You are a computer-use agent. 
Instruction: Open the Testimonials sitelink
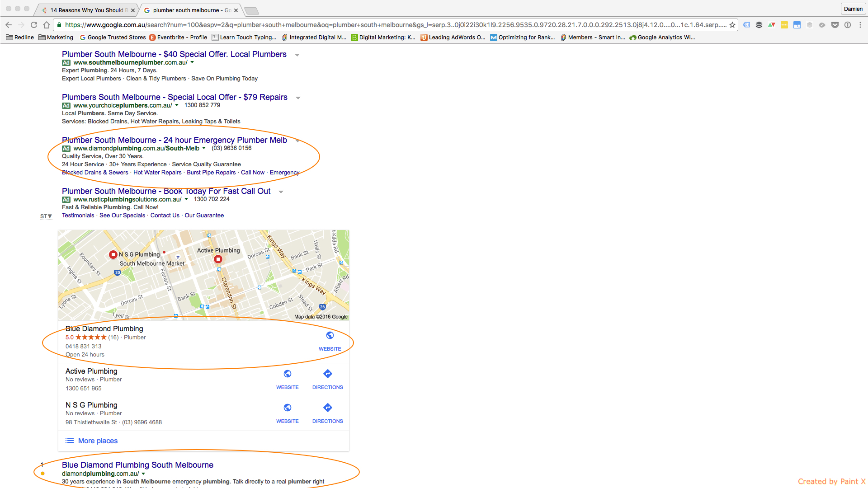(x=78, y=216)
